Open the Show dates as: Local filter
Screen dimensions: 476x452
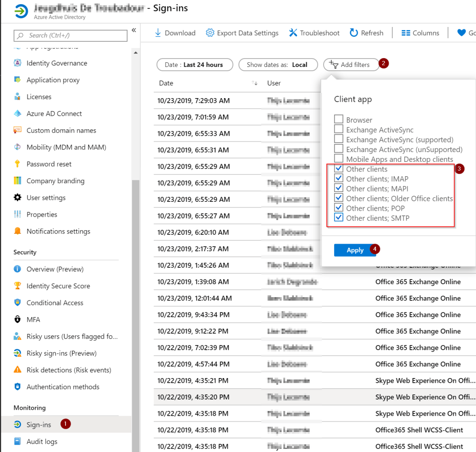point(278,65)
